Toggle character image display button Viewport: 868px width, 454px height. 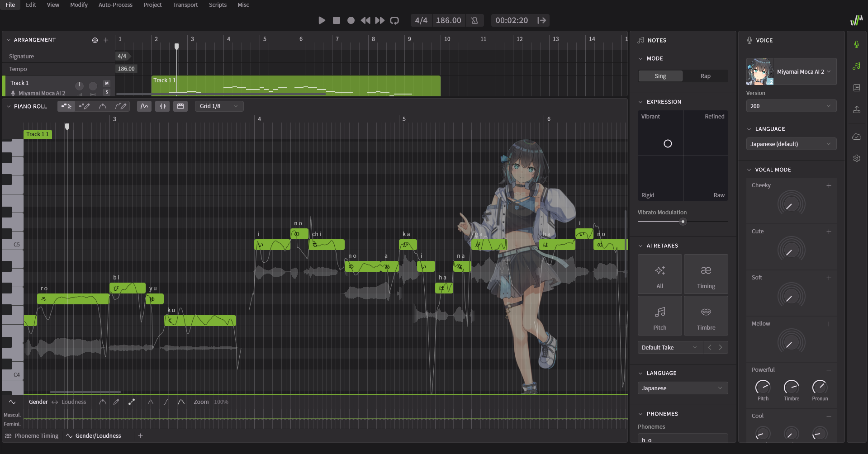(x=180, y=106)
